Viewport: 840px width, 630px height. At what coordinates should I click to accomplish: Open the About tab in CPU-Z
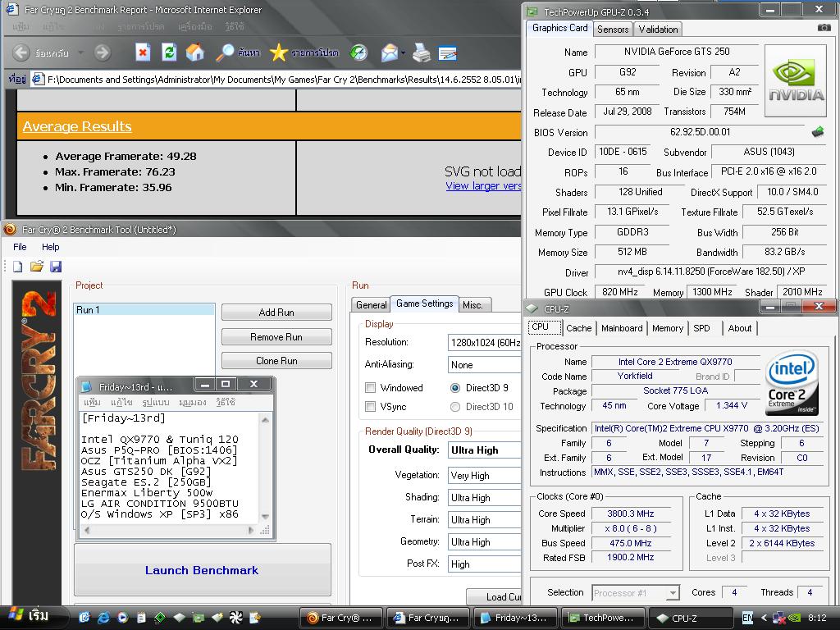(739, 328)
